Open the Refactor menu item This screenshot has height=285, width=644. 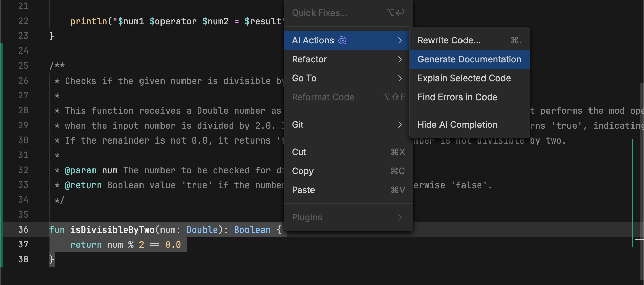309,60
